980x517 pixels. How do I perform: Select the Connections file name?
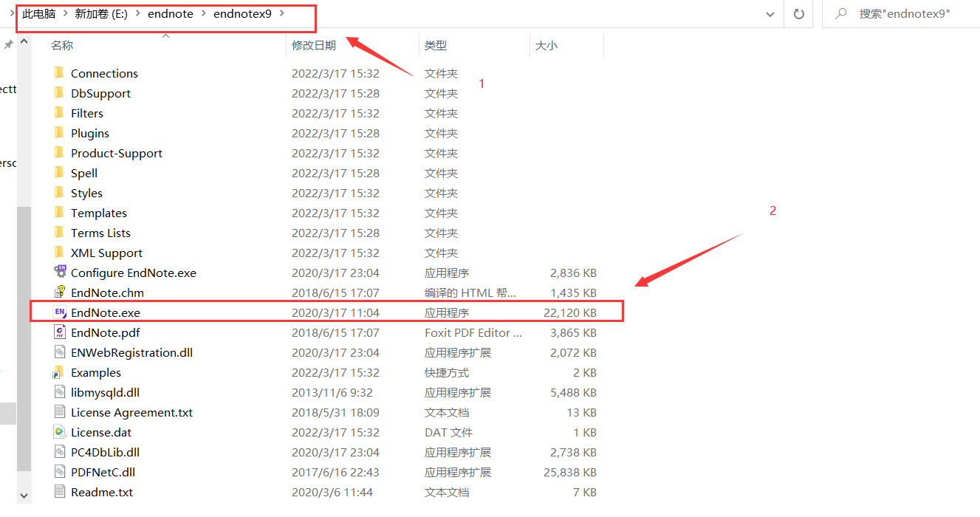point(104,73)
